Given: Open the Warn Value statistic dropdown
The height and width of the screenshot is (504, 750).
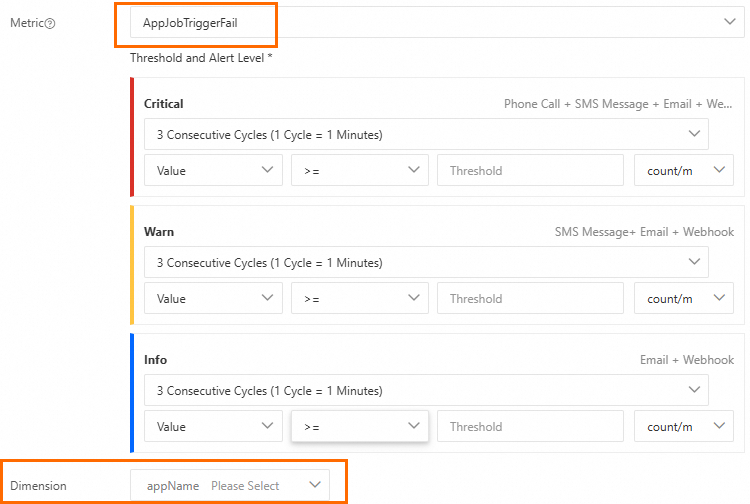Looking at the screenshot, I should click(213, 298).
